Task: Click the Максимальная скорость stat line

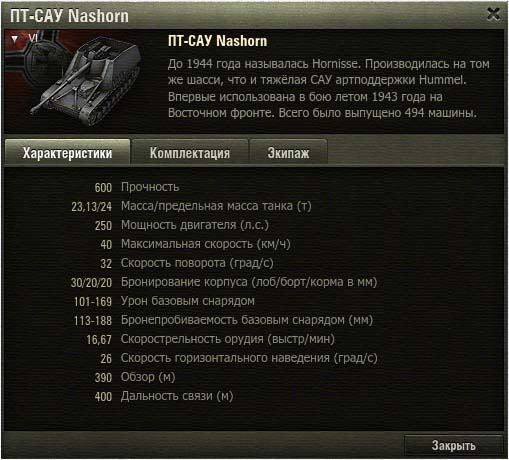Action: (x=195, y=244)
